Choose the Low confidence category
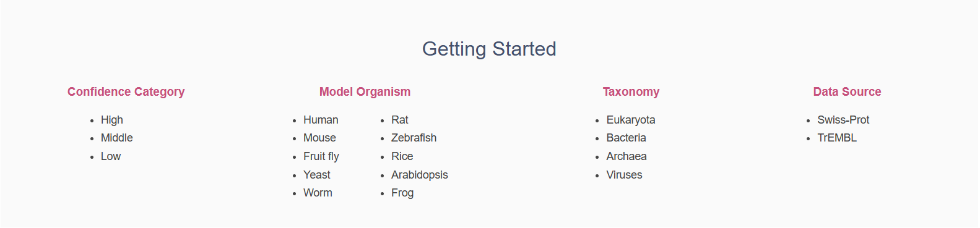 (x=111, y=156)
